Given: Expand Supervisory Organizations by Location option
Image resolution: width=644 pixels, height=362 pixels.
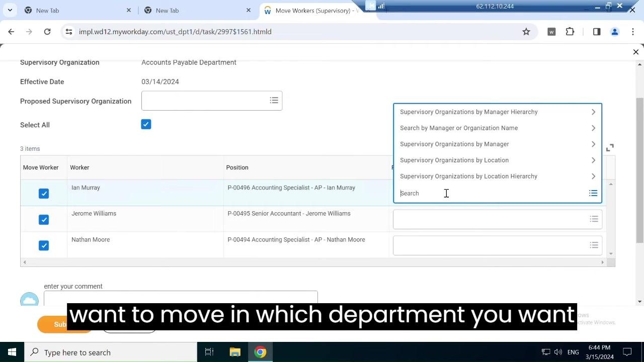Looking at the screenshot, I should [x=498, y=160].
